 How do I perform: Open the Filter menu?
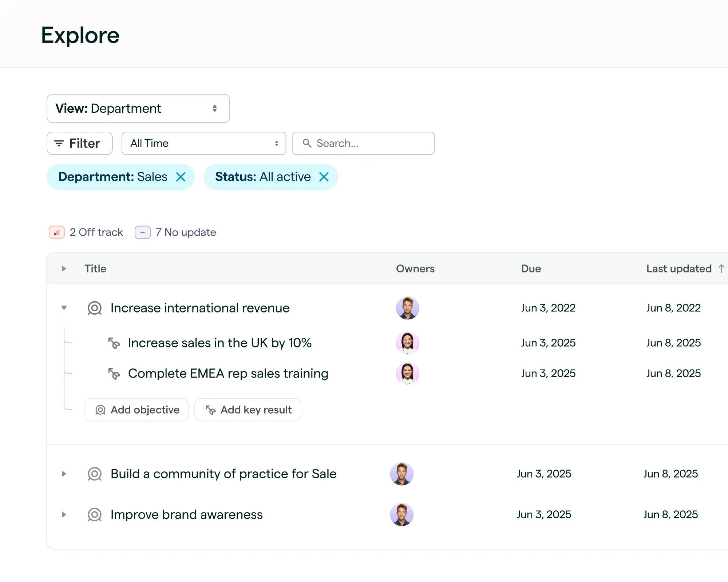click(x=79, y=143)
